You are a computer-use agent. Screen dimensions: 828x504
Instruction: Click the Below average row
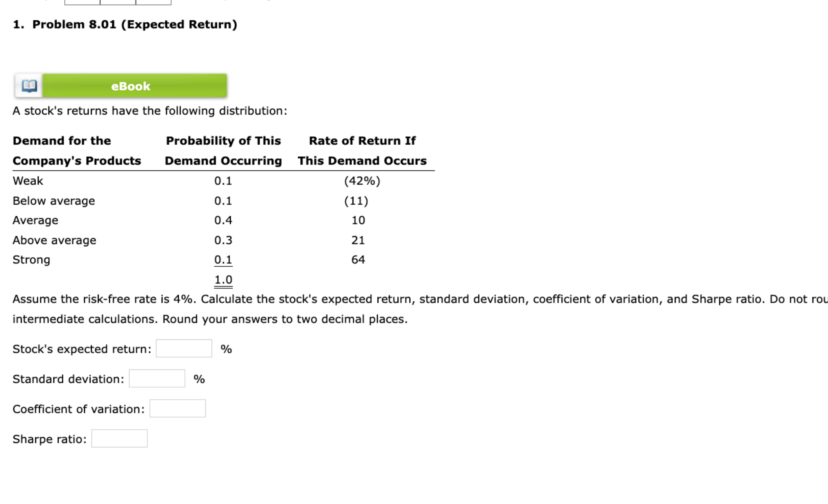[54, 201]
